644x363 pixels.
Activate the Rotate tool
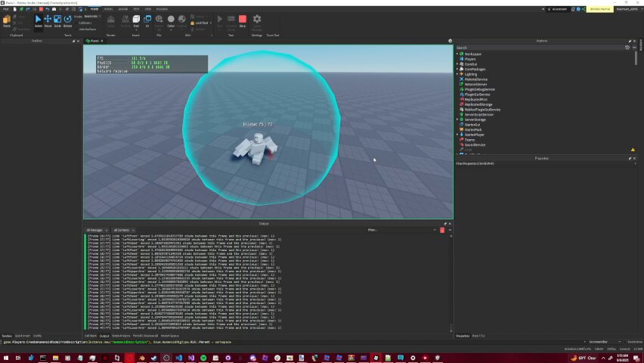68,21
